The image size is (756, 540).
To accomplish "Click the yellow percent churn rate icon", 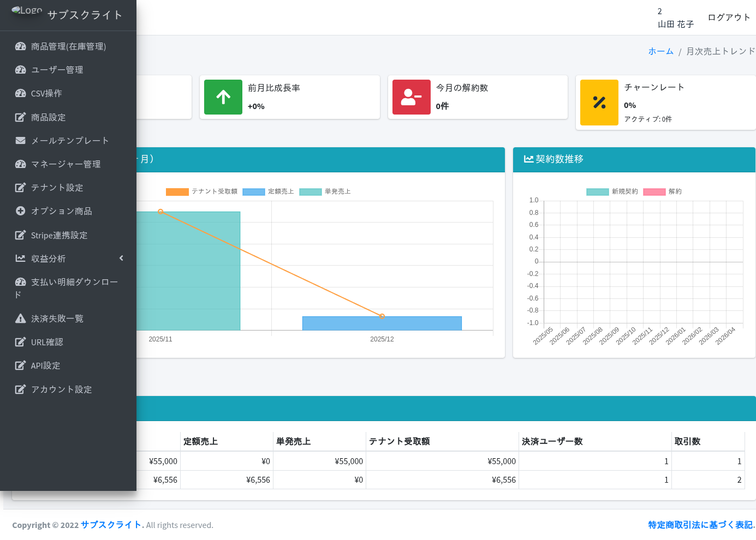I will (599, 103).
